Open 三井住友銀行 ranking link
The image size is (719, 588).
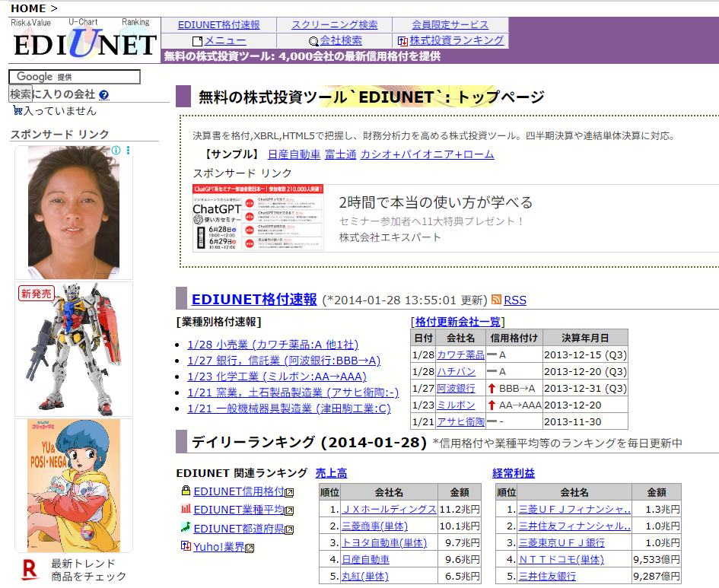coord(547,576)
